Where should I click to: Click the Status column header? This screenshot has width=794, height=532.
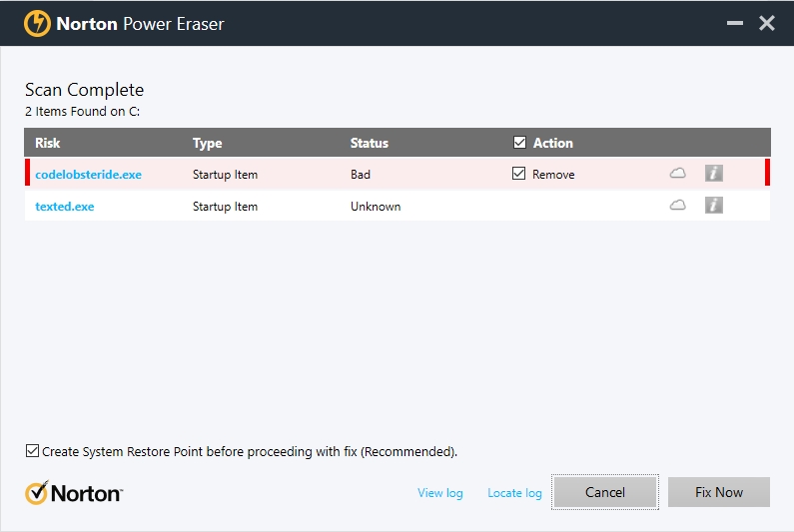click(370, 144)
